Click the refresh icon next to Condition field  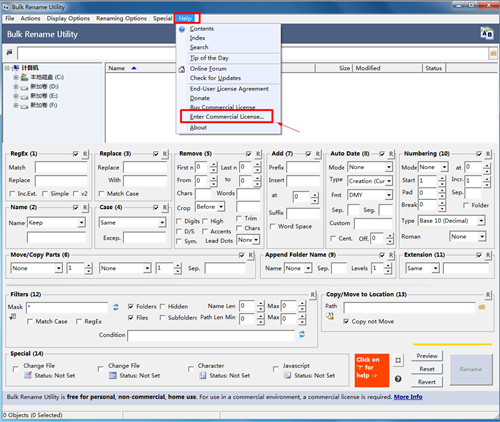click(302, 334)
